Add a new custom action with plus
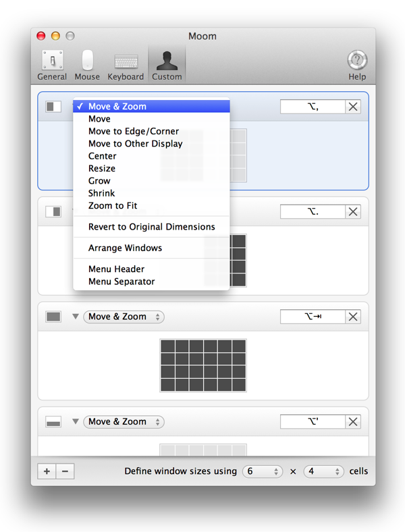The width and height of the screenshot is (405, 532). click(47, 471)
